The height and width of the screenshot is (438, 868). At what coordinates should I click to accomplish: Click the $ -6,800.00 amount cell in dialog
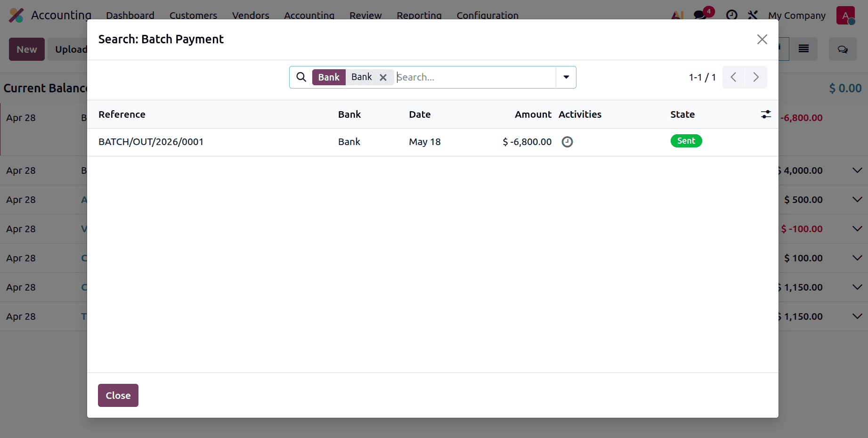point(527,142)
